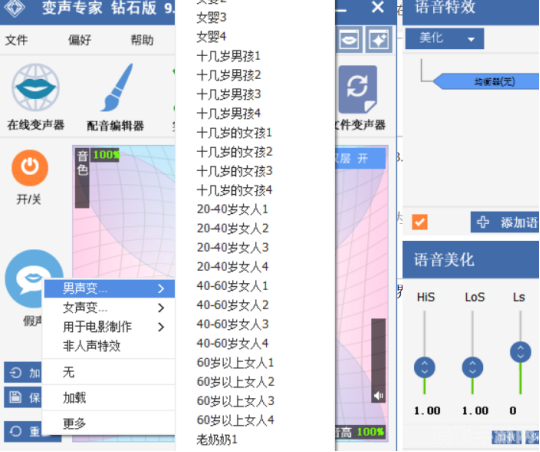Click the diamond app logo icon
Screen dimensions: 540x452
click(x=14, y=8)
